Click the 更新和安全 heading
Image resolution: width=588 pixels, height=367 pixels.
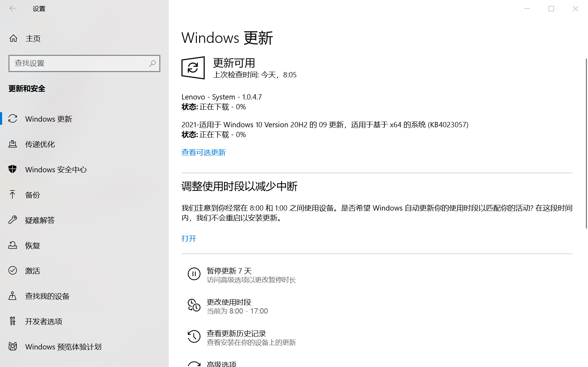click(x=27, y=89)
